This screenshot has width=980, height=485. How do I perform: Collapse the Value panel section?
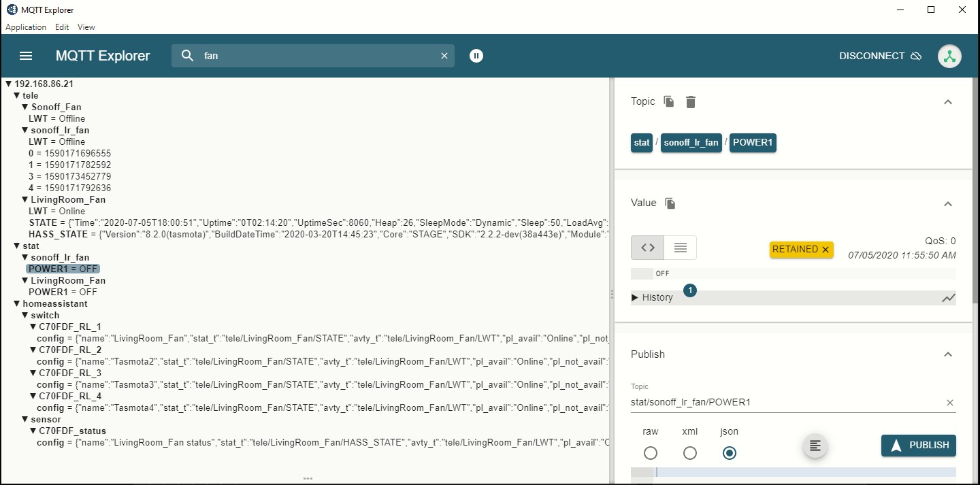pyautogui.click(x=948, y=203)
